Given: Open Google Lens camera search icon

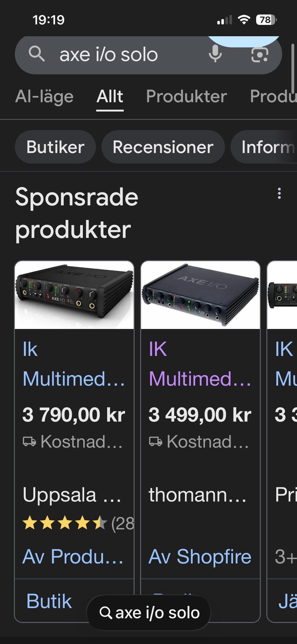Looking at the screenshot, I should [259, 55].
